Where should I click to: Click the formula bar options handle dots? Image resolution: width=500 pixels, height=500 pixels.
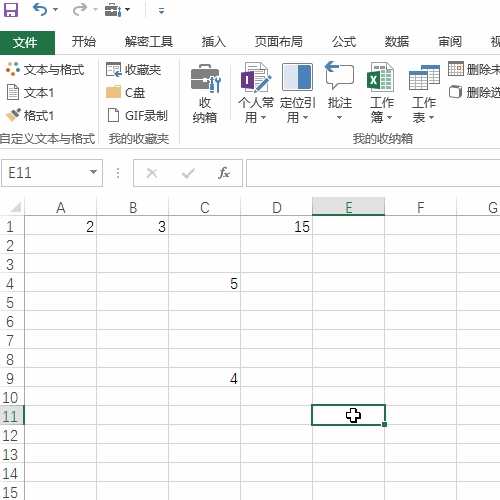[x=118, y=173]
